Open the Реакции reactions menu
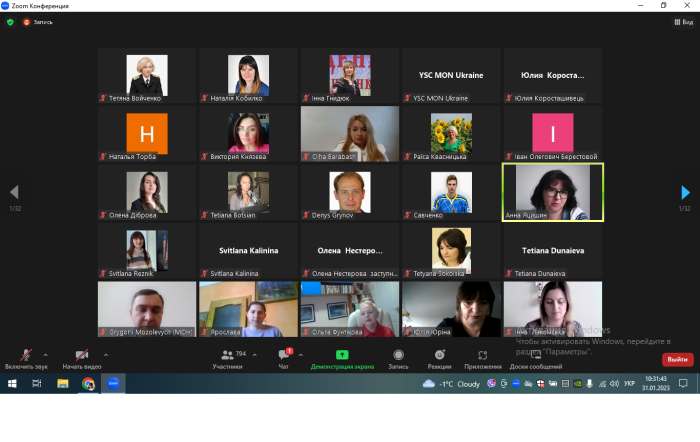The height and width of the screenshot is (442, 700). click(439, 355)
